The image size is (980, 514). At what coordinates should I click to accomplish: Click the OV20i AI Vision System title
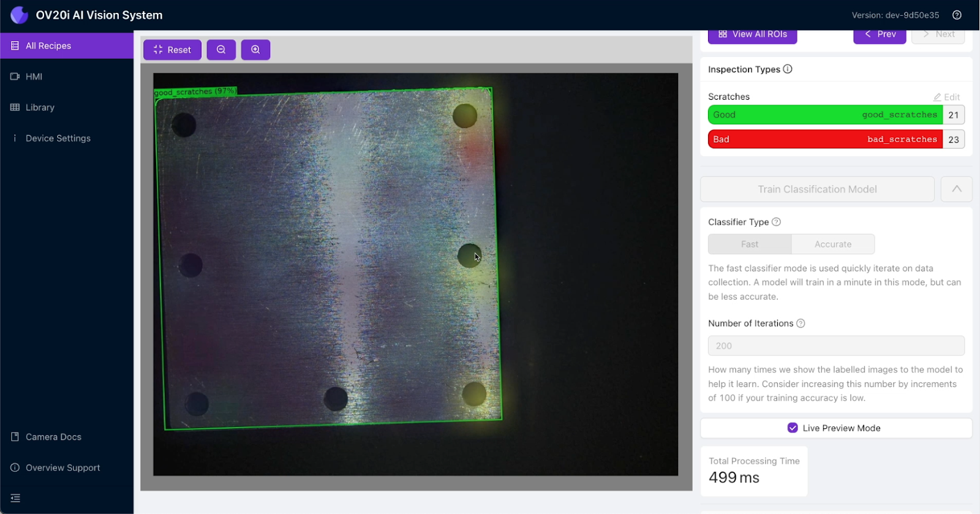[x=99, y=15]
